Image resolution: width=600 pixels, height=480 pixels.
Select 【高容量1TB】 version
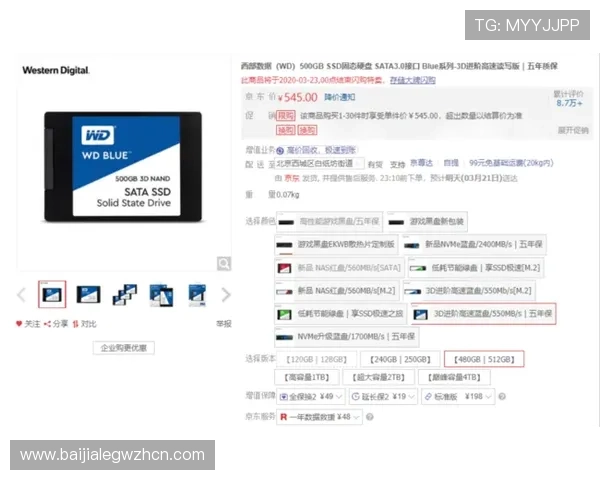pyautogui.click(x=307, y=377)
